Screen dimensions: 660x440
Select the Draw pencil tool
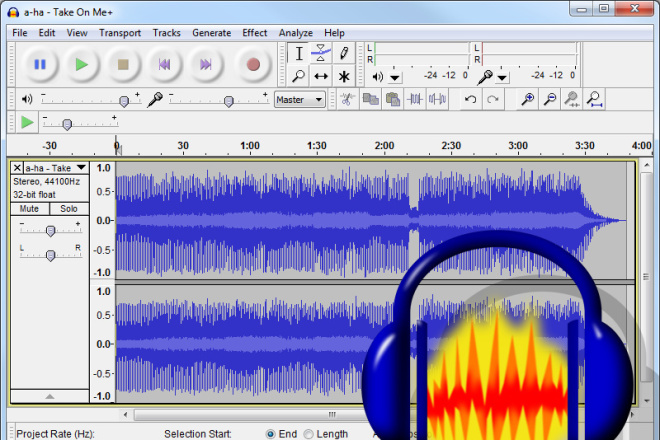coord(343,53)
